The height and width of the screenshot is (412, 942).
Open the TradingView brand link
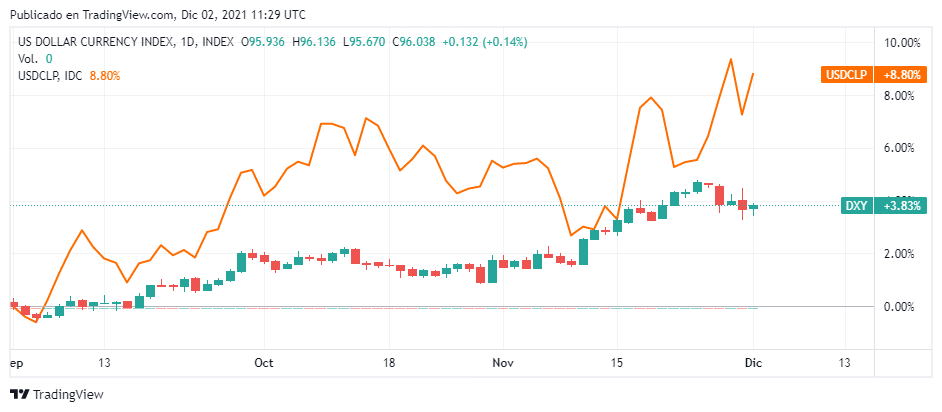click(57, 395)
